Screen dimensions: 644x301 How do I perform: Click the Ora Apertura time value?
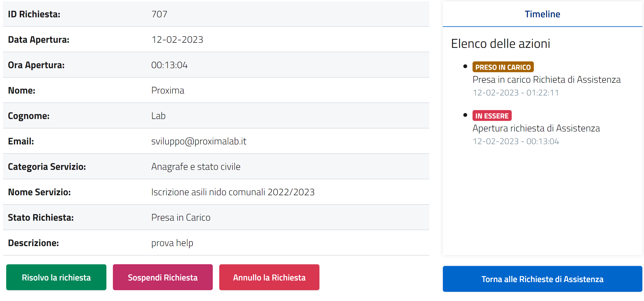coord(169,65)
